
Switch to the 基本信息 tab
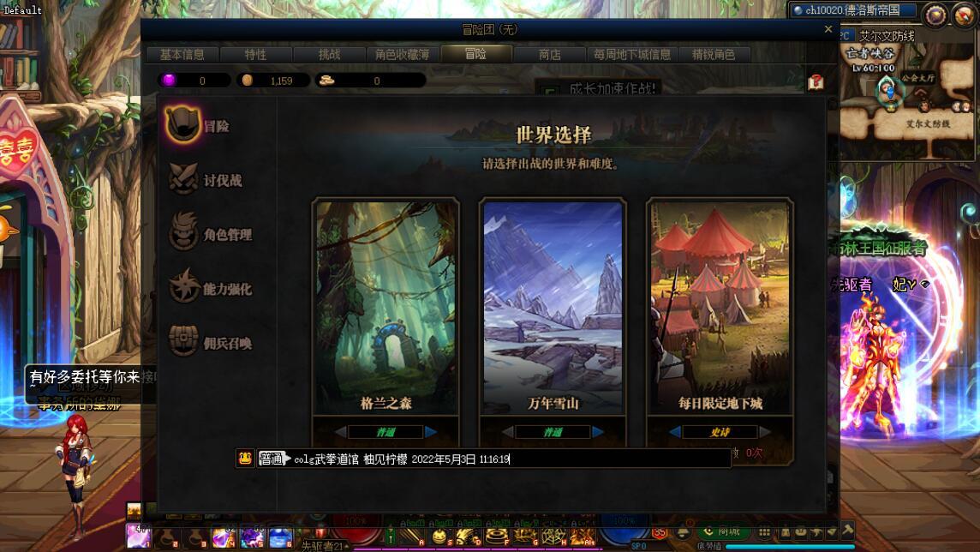point(182,54)
